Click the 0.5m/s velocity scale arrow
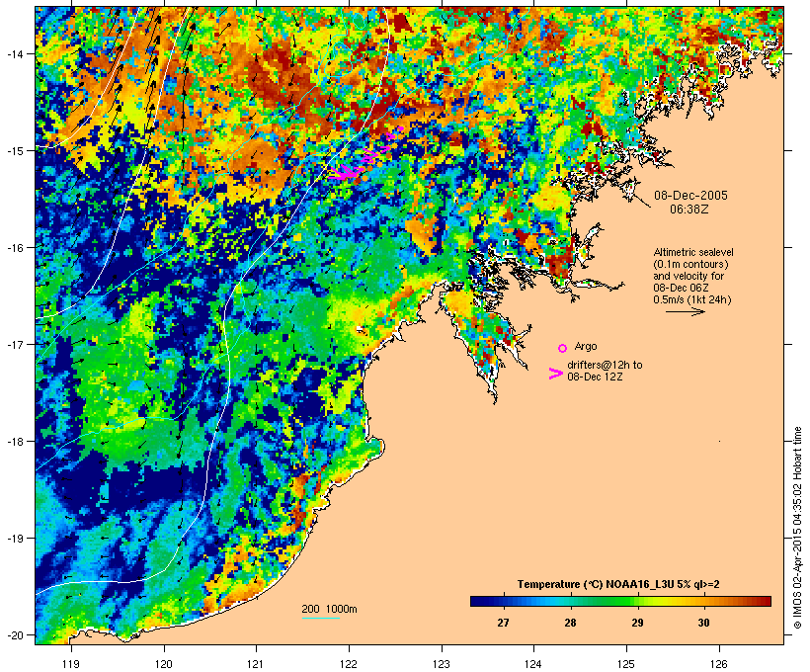 [686, 311]
